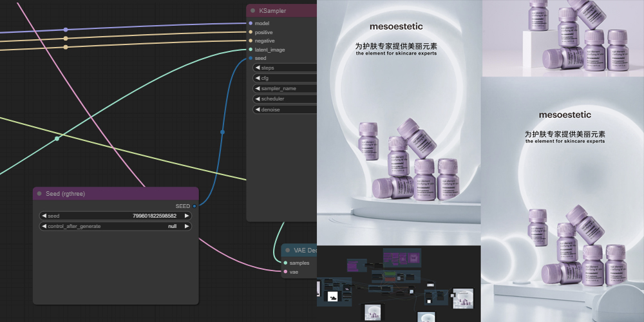The height and width of the screenshot is (322, 644).
Task: Click the VAE Decode node title
Action: tap(305, 250)
